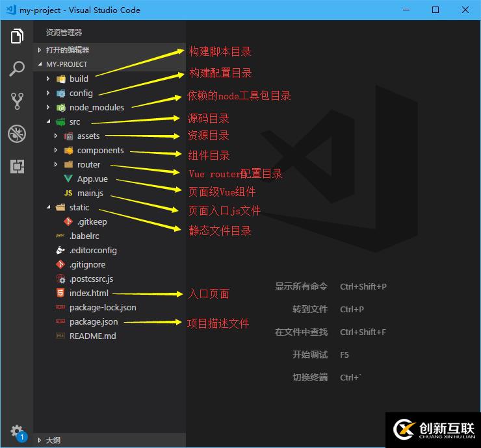The width and height of the screenshot is (481, 448).
Task: Expand the assets folder arrow
Action: (x=55, y=136)
